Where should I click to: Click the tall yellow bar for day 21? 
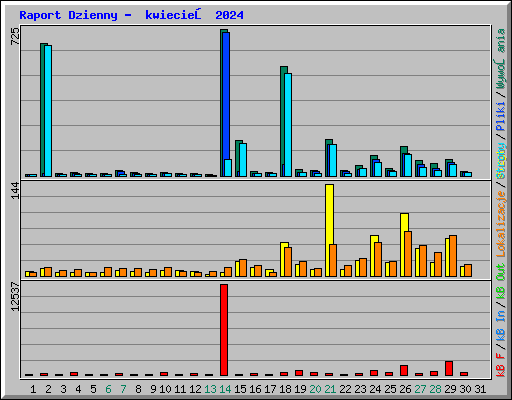pos(329,230)
